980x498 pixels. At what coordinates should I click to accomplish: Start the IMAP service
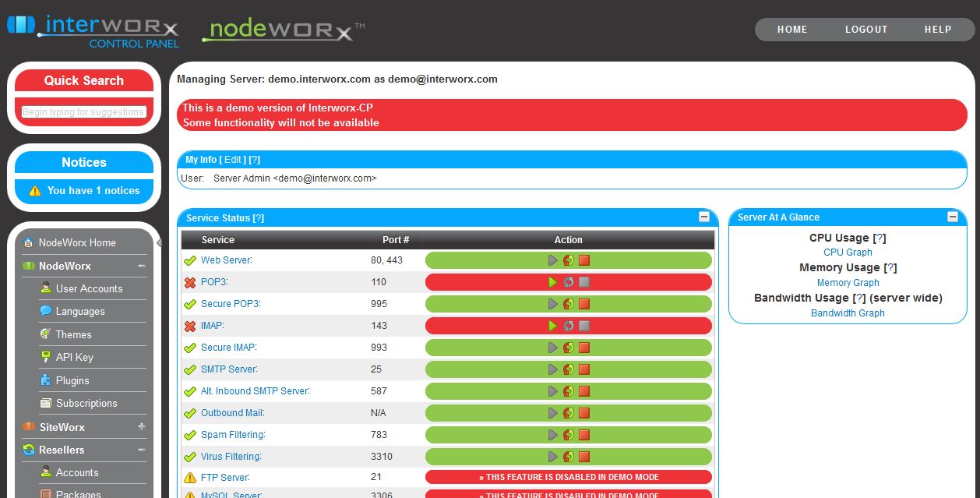point(553,326)
